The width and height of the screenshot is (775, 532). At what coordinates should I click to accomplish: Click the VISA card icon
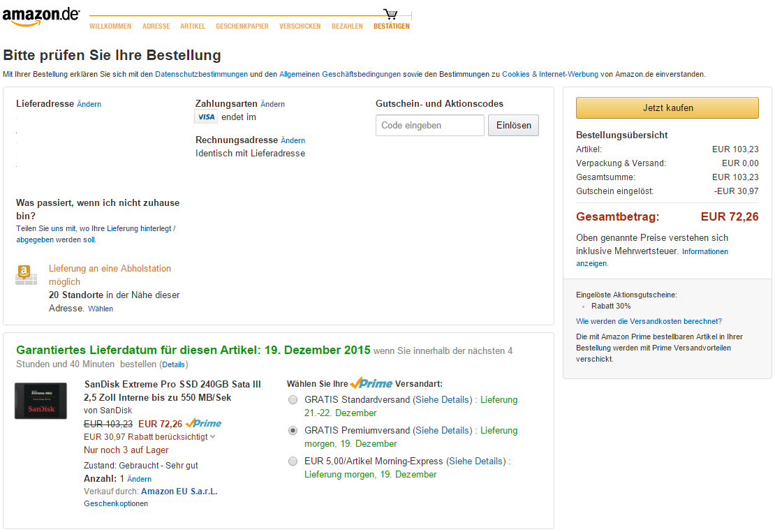point(206,117)
